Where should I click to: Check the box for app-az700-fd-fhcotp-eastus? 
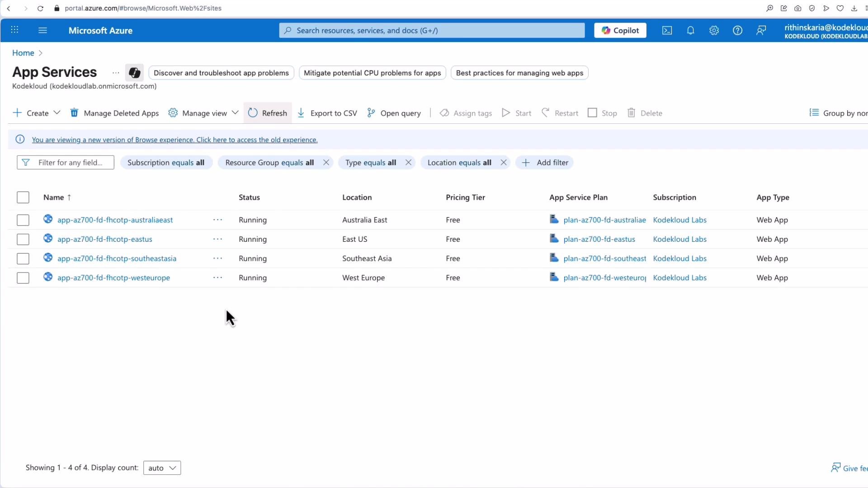pyautogui.click(x=23, y=239)
